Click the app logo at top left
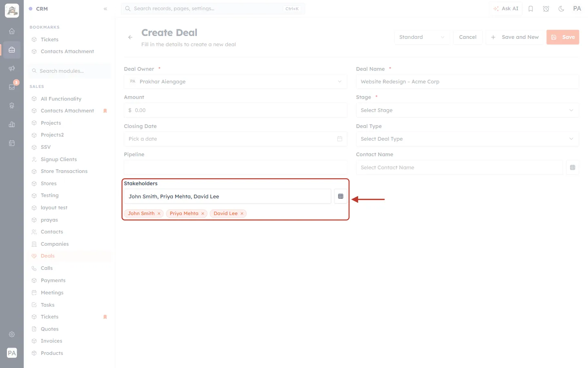The width and height of the screenshot is (588, 368). click(x=12, y=11)
